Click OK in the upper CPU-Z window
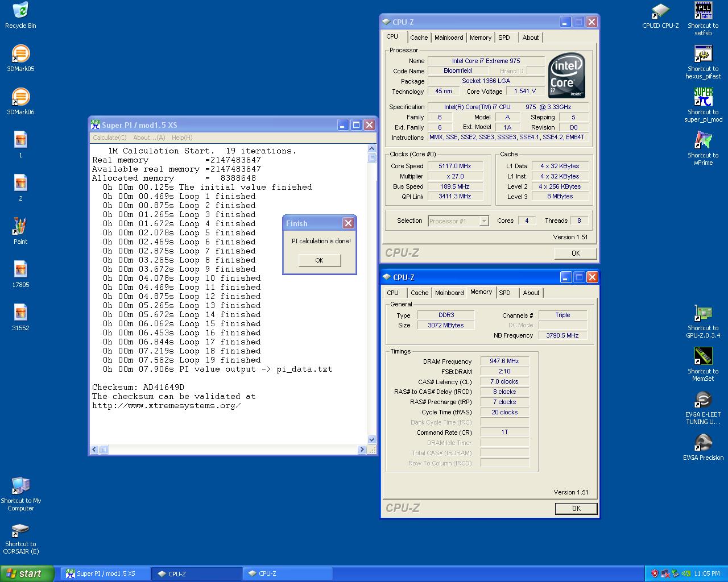Screen dimensions: 728x582 point(576,253)
